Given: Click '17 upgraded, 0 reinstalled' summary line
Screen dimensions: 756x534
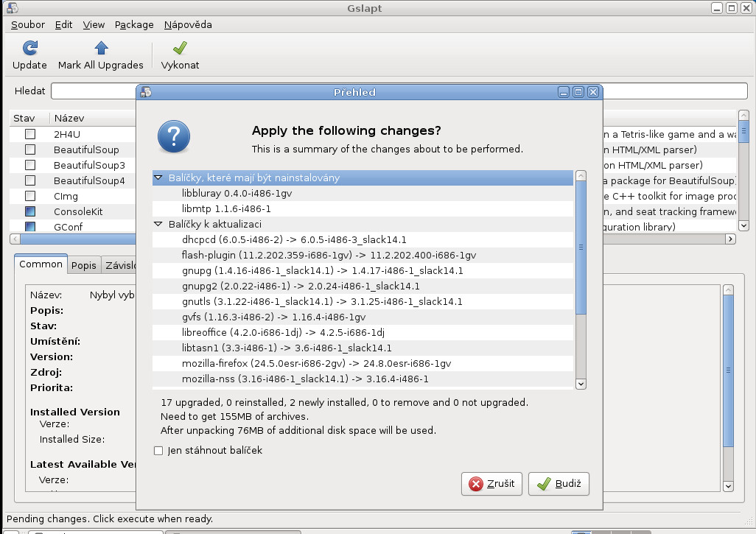Looking at the screenshot, I should [x=344, y=402].
